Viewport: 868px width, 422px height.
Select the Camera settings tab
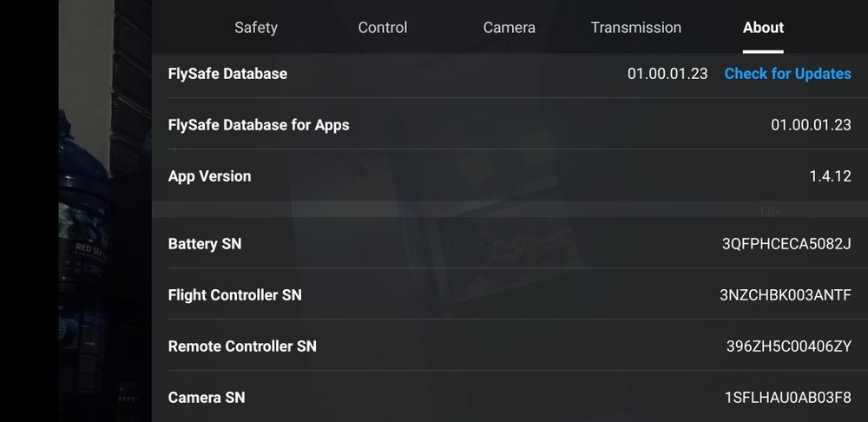(510, 28)
